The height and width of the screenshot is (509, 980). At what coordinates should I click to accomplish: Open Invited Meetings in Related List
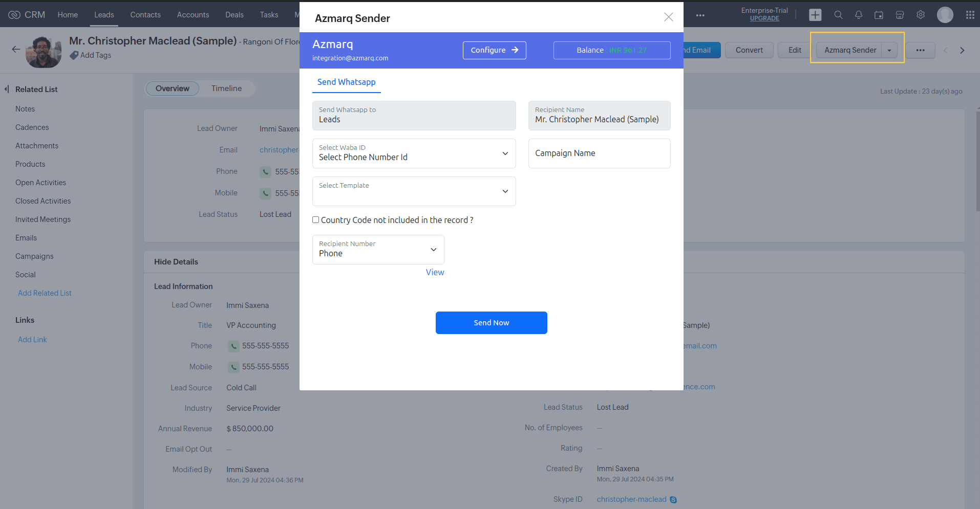click(x=43, y=219)
